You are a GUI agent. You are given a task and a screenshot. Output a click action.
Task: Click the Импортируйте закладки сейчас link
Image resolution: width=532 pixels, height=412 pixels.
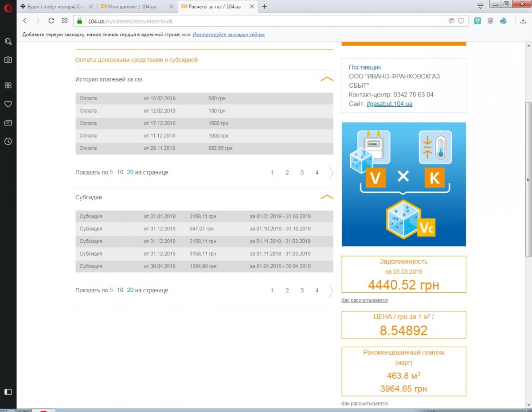coord(228,35)
